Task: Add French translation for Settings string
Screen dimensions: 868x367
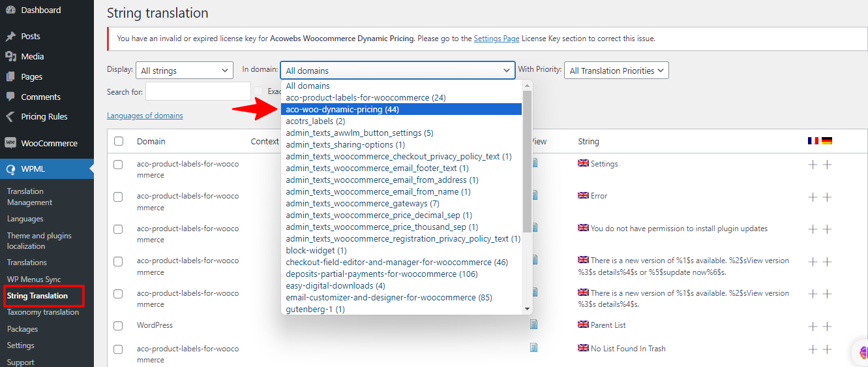Action: [x=813, y=165]
